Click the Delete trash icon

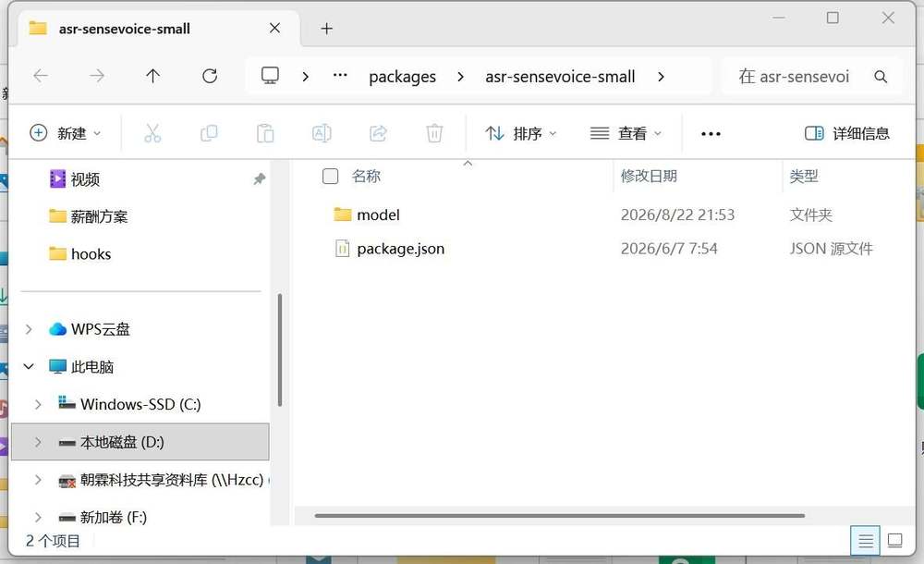[x=434, y=133]
